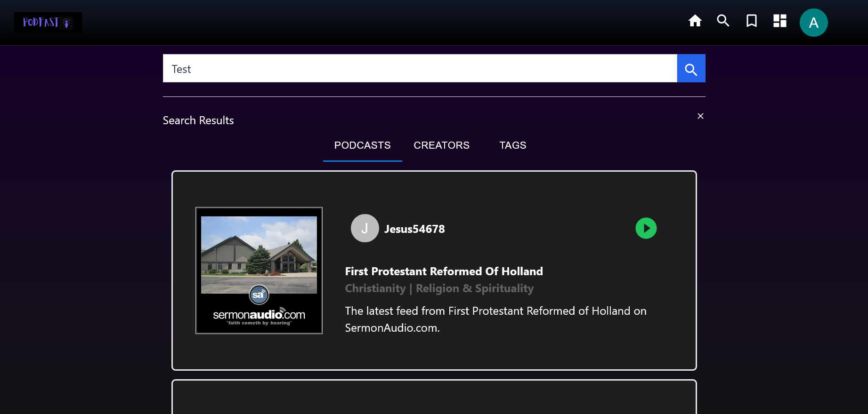Click the Podfast logo
The height and width of the screenshot is (414, 868).
click(x=48, y=23)
